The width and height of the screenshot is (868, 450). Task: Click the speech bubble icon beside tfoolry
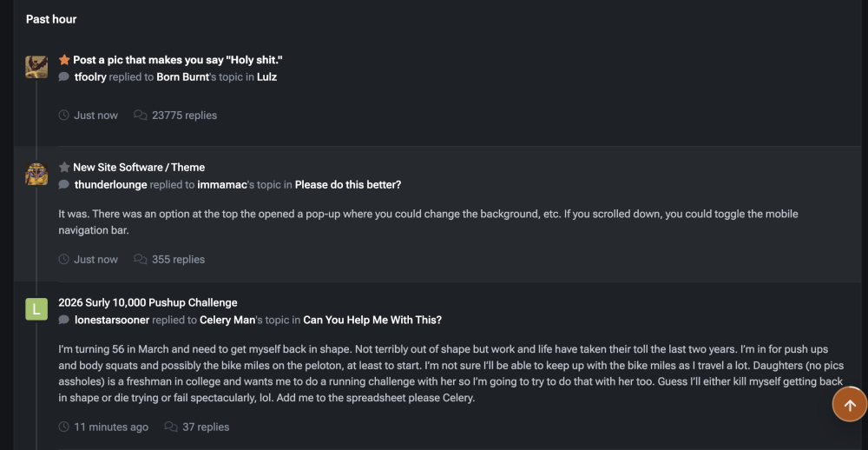(64, 77)
